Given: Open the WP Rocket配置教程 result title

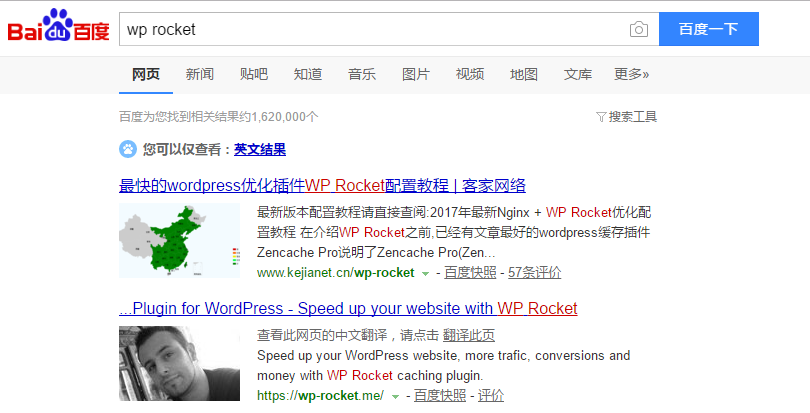Looking at the screenshot, I should 322,185.
